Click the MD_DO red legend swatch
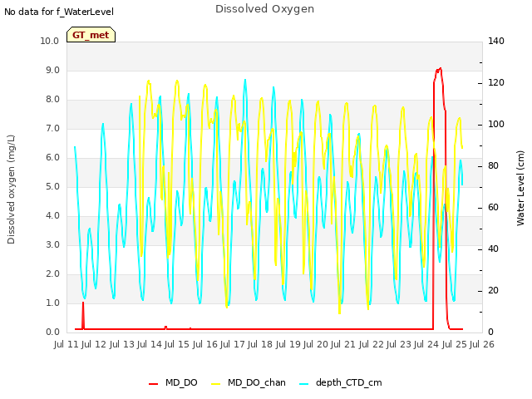The width and height of the screenshot is (532, 399). click(x=153, y=384)
